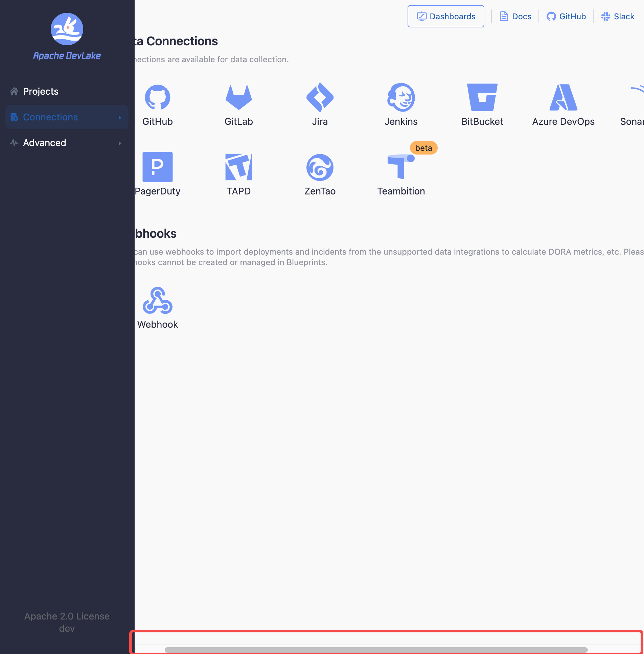This screenshot has height=654, width=644.
Task: Click the PagerDuty label text
Action: (157, 191)
